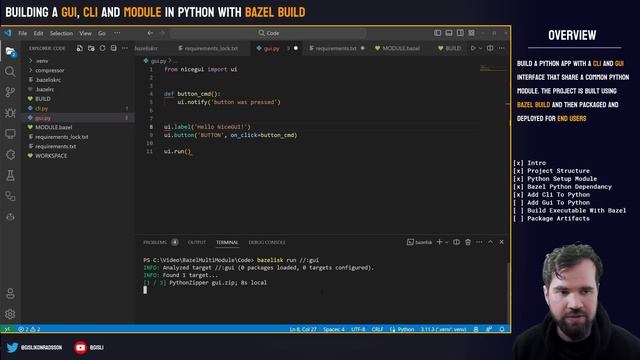Open editor more actions ellipsis

[501, 48]
